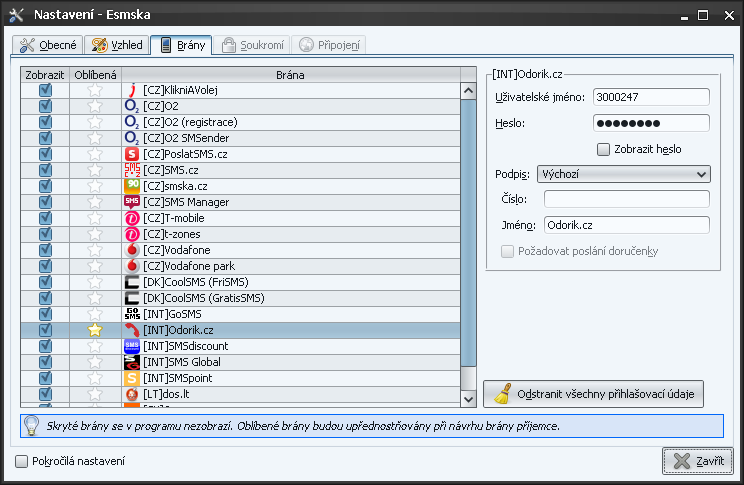Screen dimensions: 744x485
Task: Click the SMSpoint gateway icon
Action: pyautogui.click(x=131, y=378)
